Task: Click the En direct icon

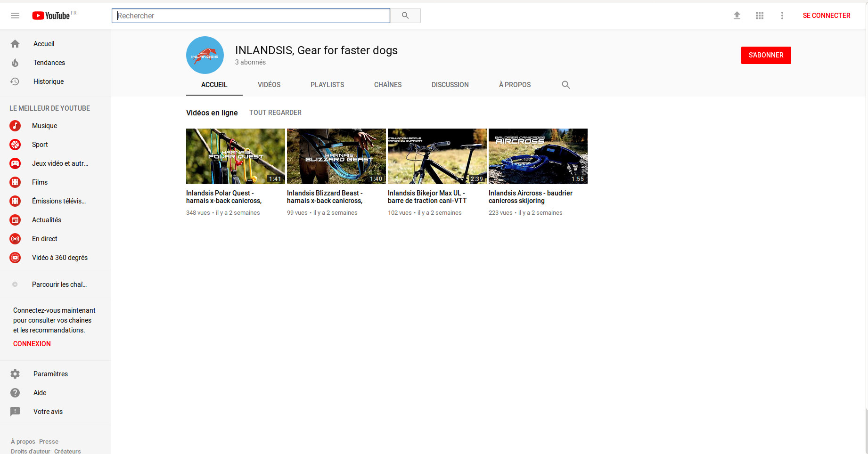Action: [x=15, y=239]
